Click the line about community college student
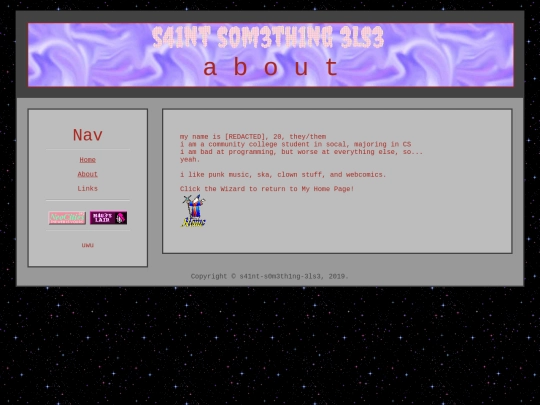540x405 pixels. pos(295,144)
